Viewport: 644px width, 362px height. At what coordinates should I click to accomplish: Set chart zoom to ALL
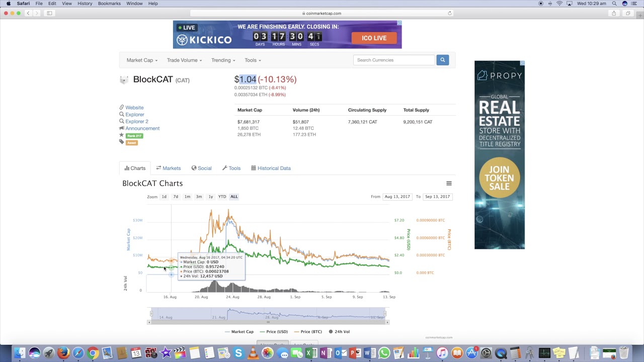point(234,197)
